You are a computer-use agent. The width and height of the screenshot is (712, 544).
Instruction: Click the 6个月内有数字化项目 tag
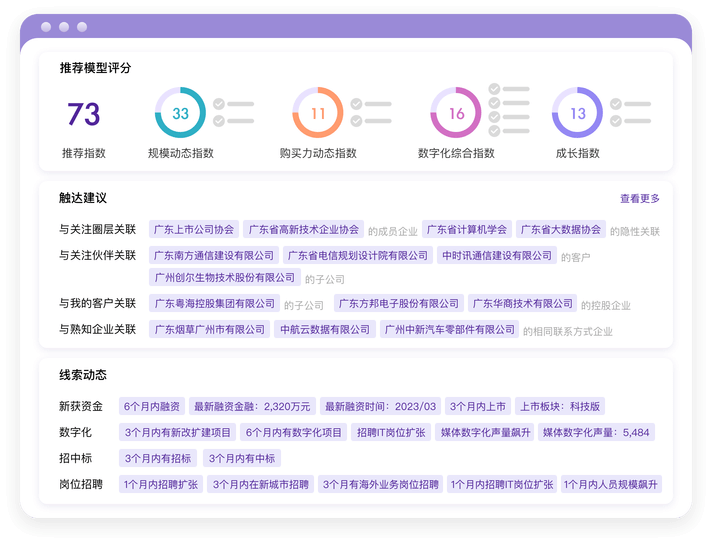pos(293,432)
